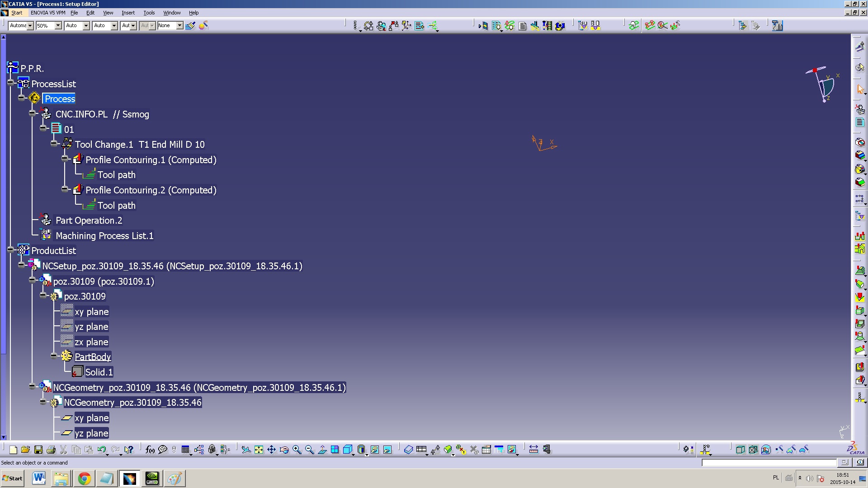Collapse Profile Contouring.1 node
Screen dimensions: 868x488
coord(65,159)
